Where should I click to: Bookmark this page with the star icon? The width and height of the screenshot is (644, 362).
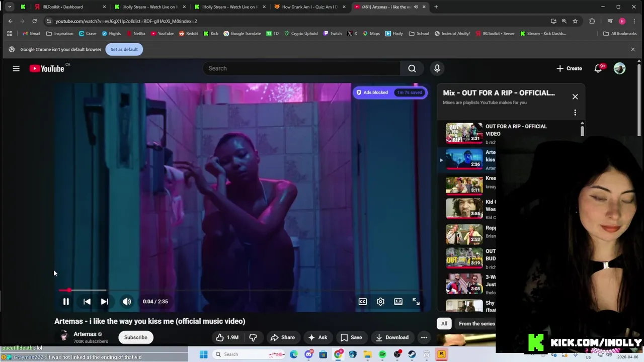pos(575,21)
